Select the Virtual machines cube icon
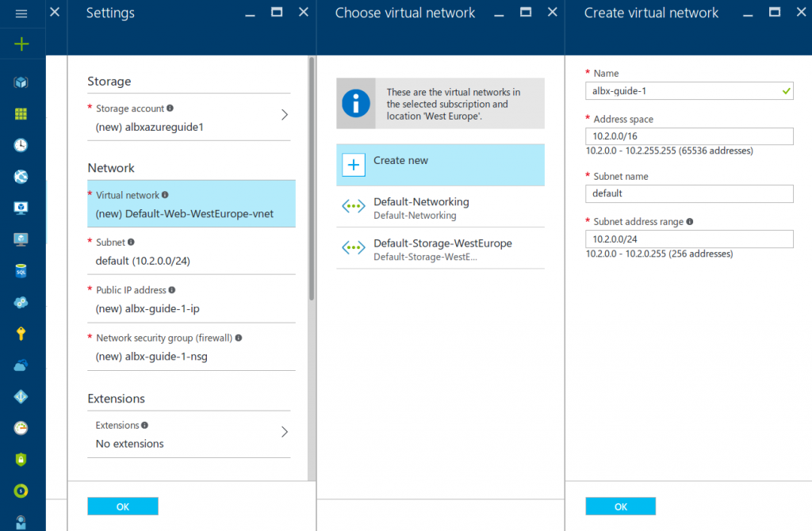 22,82
